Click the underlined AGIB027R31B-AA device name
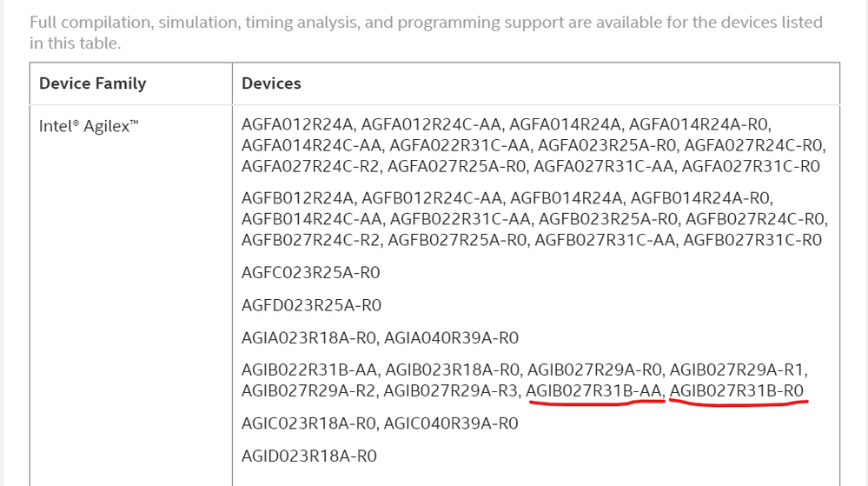 click(x=596, y=390)
